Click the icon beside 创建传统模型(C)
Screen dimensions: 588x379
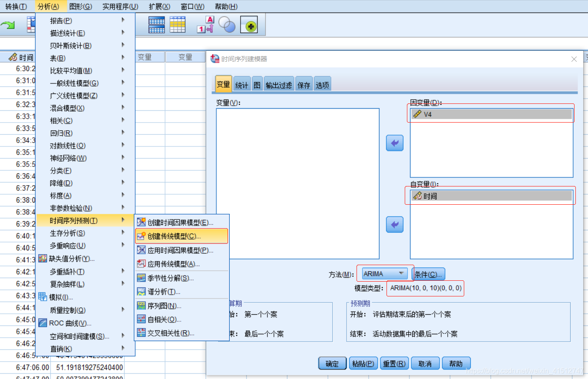(141, 236)
